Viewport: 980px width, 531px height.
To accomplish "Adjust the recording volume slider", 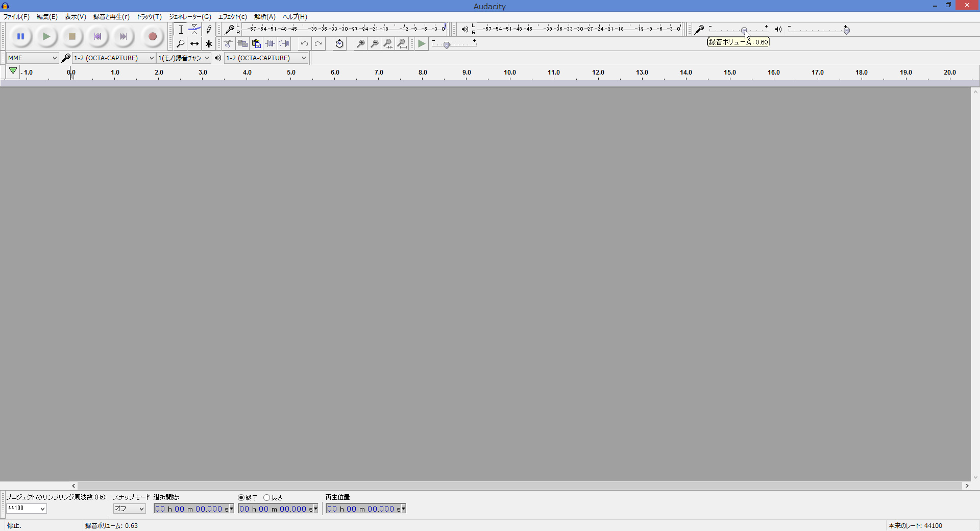I will coord(744,30).
